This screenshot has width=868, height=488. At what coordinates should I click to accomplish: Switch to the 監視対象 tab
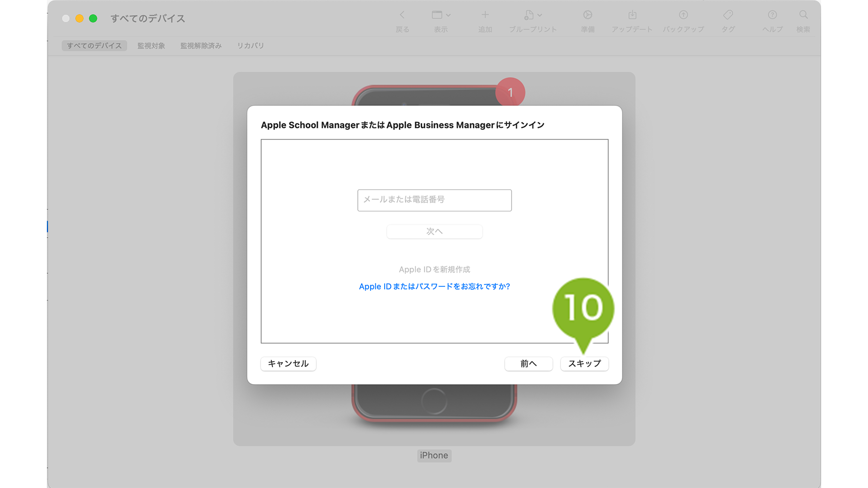[151, 45]
